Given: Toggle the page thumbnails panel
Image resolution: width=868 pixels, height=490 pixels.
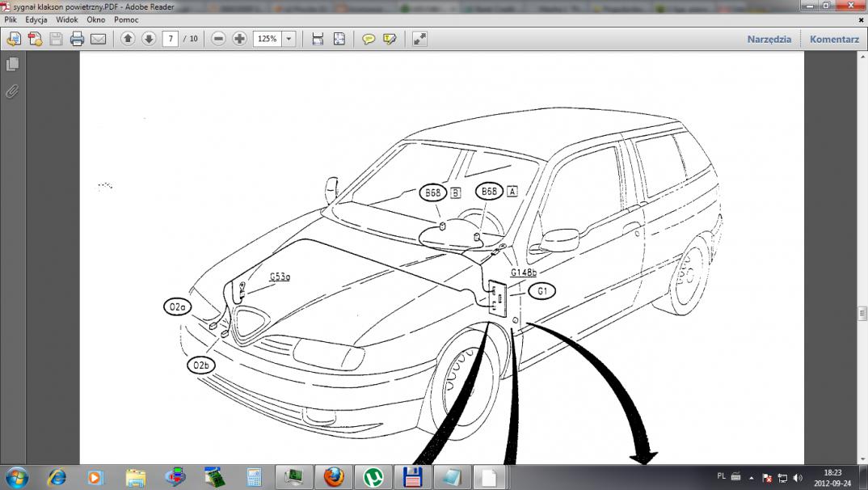Looking at the screenshot, I should (x=12, y=64).
